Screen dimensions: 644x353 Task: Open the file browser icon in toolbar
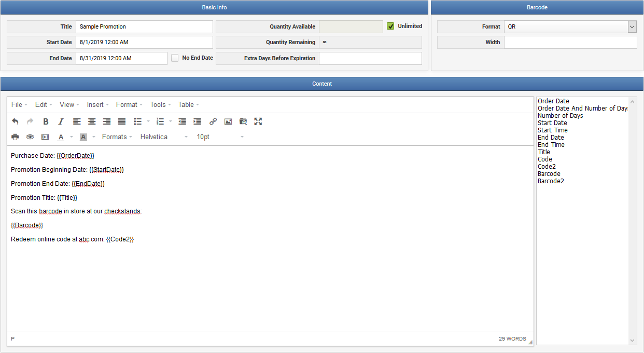point(243,121)
